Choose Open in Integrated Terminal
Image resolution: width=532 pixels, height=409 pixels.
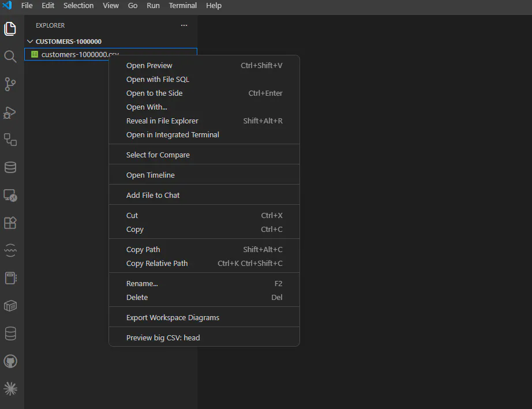[x=204, y=135]
